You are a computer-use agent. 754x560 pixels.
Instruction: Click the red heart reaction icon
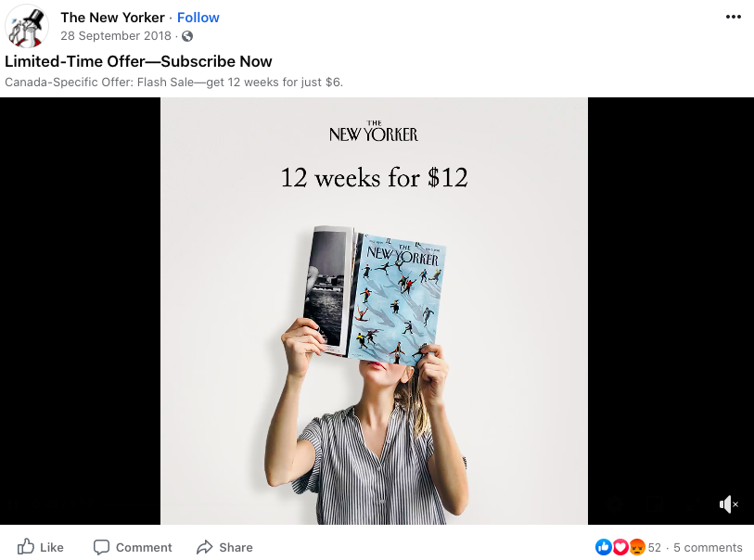[620, 547]
